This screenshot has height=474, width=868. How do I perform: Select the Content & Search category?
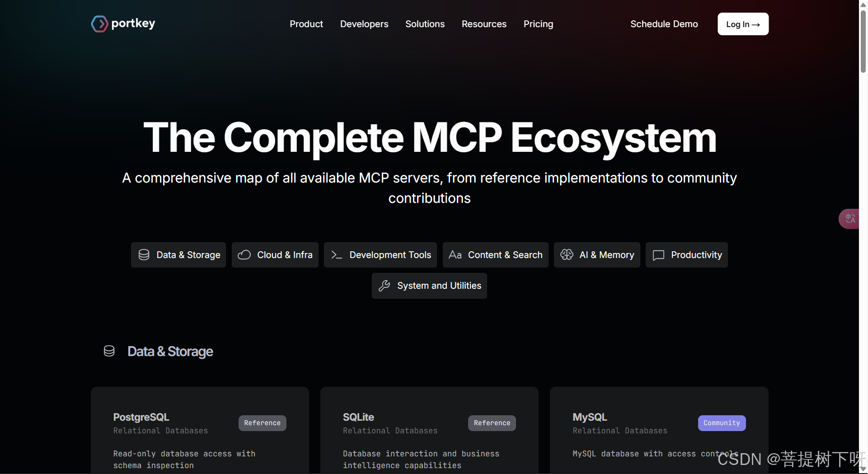coord(495,255)
